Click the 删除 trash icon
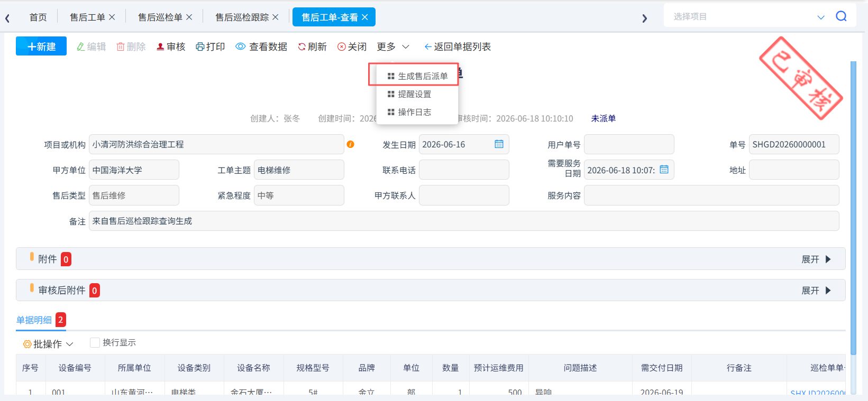 (121, 47)
